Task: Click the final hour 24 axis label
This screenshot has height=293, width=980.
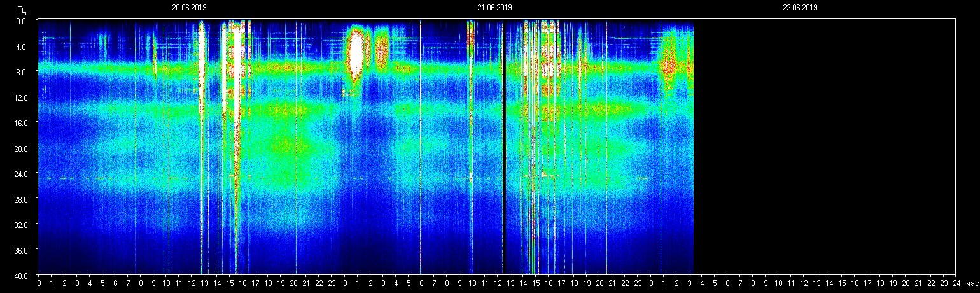Action: [956, 283]
